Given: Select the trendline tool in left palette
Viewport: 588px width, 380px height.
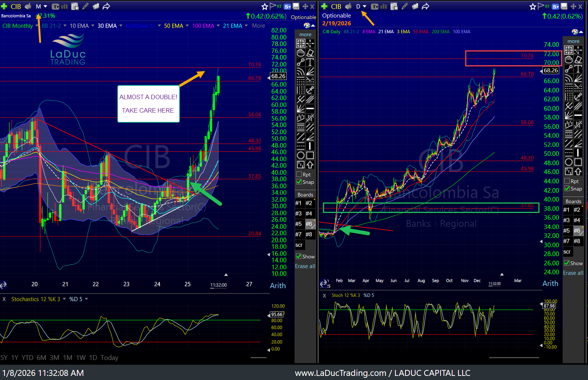Looking at the screenshot, I should [301, 62].
